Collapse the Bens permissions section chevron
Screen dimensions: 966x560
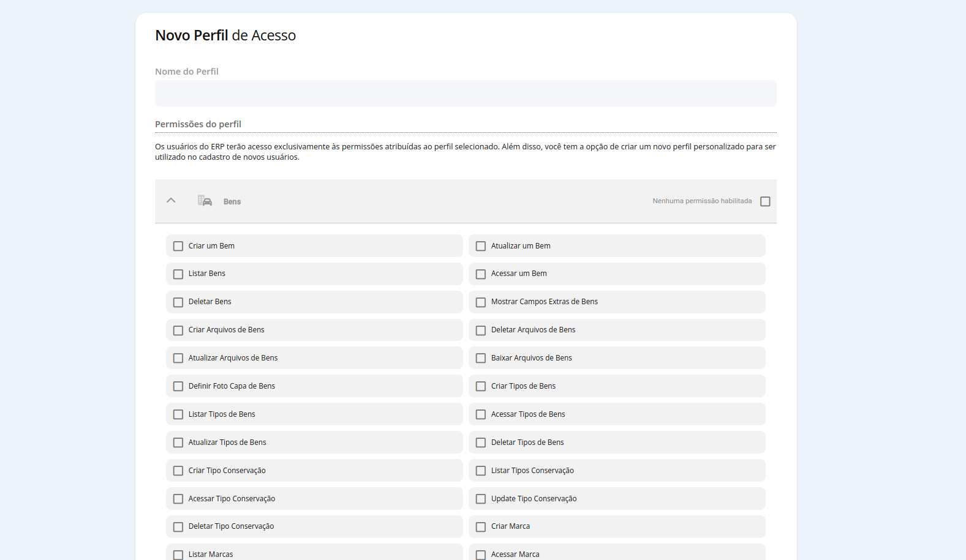171,201
